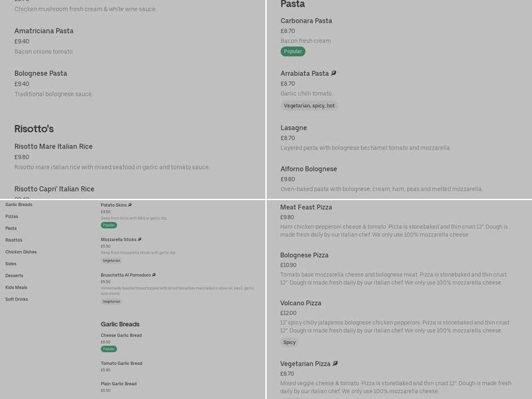Image resolution: width=532 pixels, height=399 pixels.
Task: Select the Desserts sidebar category
Action: pos(15,275)
